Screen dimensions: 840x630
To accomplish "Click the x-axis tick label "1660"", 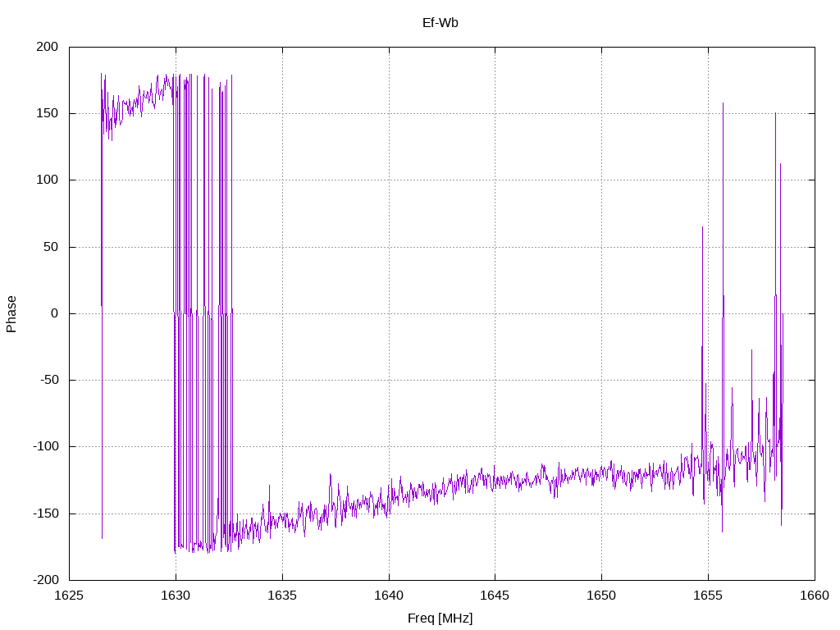I will (x=815, y=596).
